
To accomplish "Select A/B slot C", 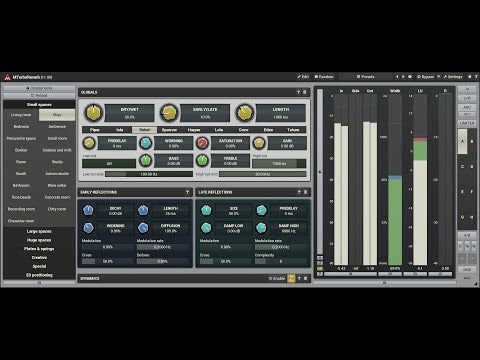I will click(462, 166).
